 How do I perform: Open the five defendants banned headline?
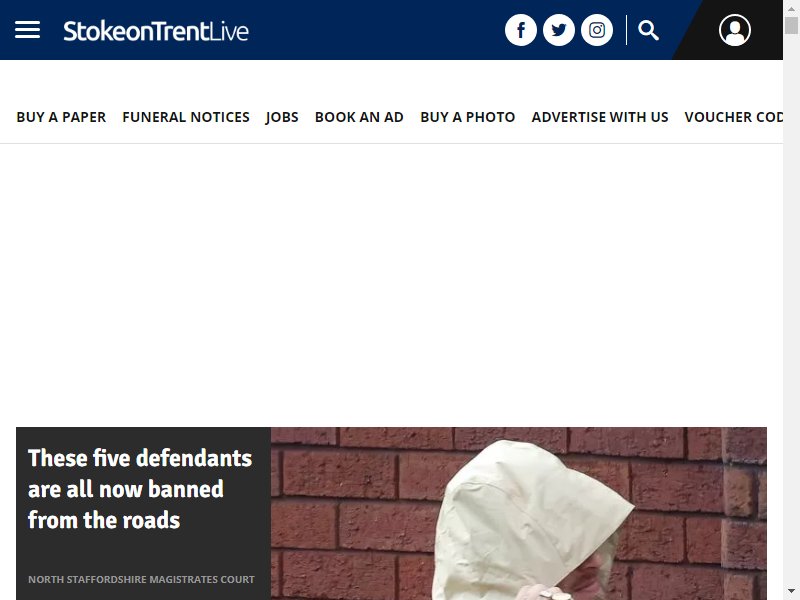click(x=140, y=489)
